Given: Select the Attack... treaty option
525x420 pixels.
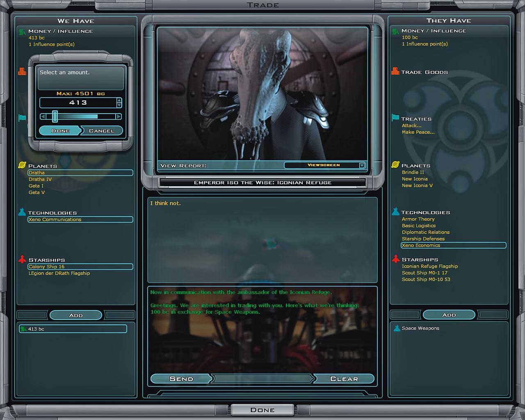Looking at the screenshot, I should [x=412, y=126].
